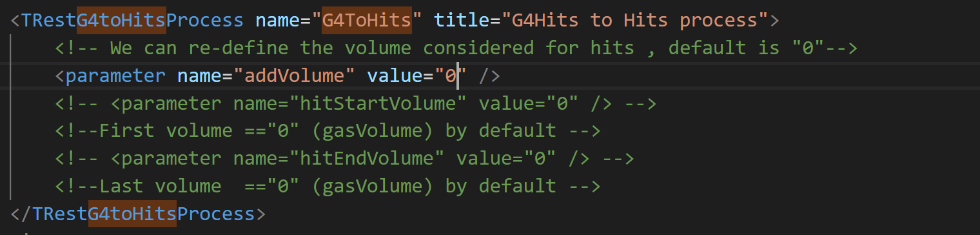This screenshot has height=235, width=980.
Task: Click the "addVolume" attribute value
Action: point(294,76)
